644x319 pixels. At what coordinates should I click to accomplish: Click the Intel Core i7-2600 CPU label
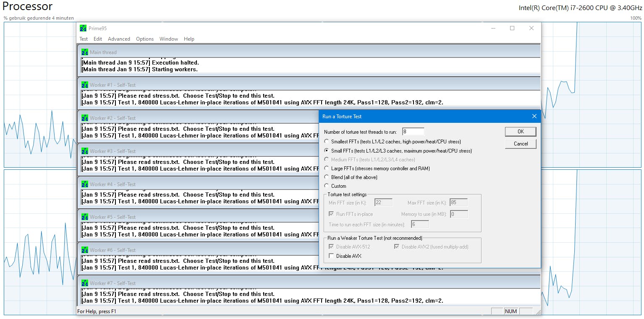(580, 8)
